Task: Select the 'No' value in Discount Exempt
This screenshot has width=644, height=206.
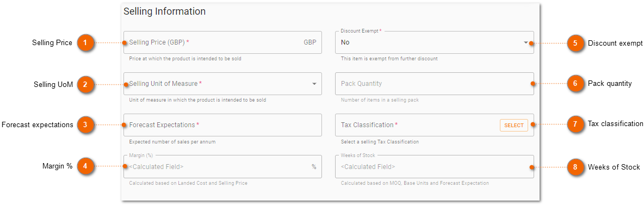Action: pos(345,42)
